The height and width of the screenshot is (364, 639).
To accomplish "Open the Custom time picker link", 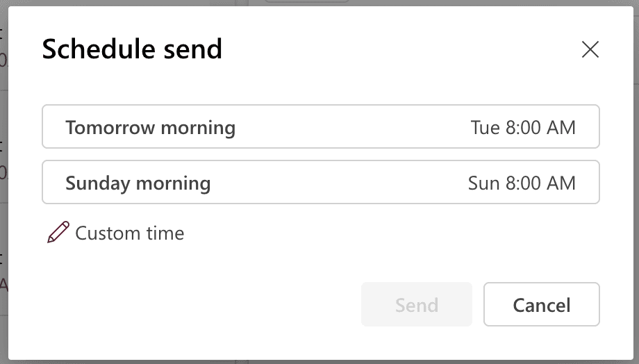I will [x=129, y=233].
